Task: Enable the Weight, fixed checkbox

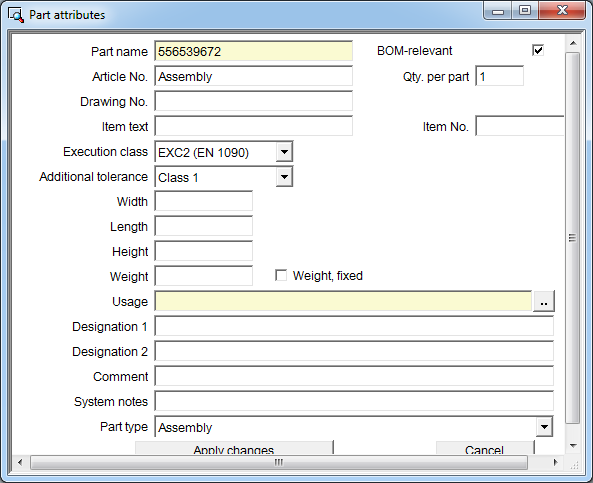Action: pyautogui.click(x=281, y=275)
